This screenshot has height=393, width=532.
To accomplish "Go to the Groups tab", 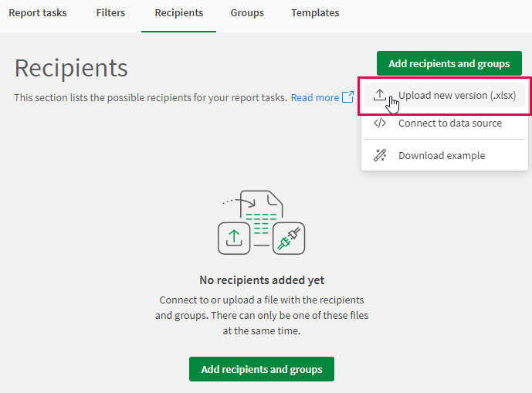I will click(247, 13).
